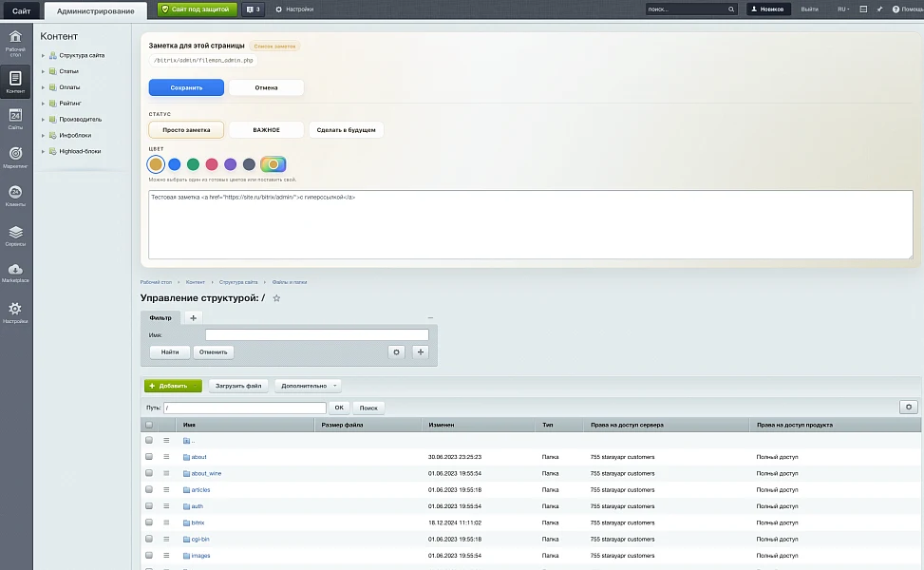This screenshot has width=924, height=570.
Task: Open row actions menu for about folder
Action: click(166, 457)
